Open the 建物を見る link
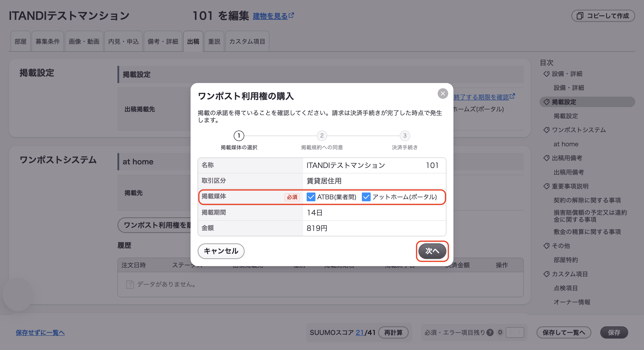The image size is (644, 350). pos(273,16)
